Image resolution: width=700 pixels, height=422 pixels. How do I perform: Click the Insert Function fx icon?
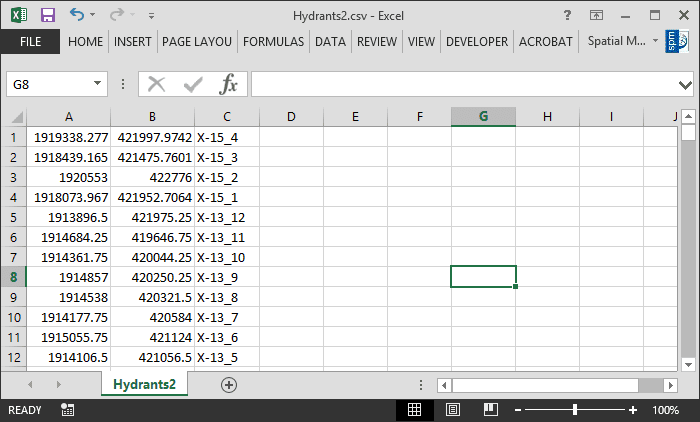229,84
